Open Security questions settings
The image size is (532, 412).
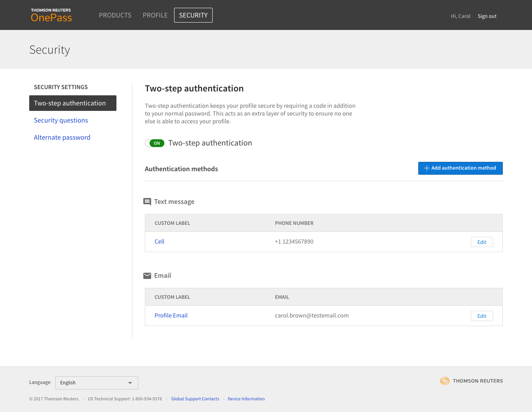61,120
